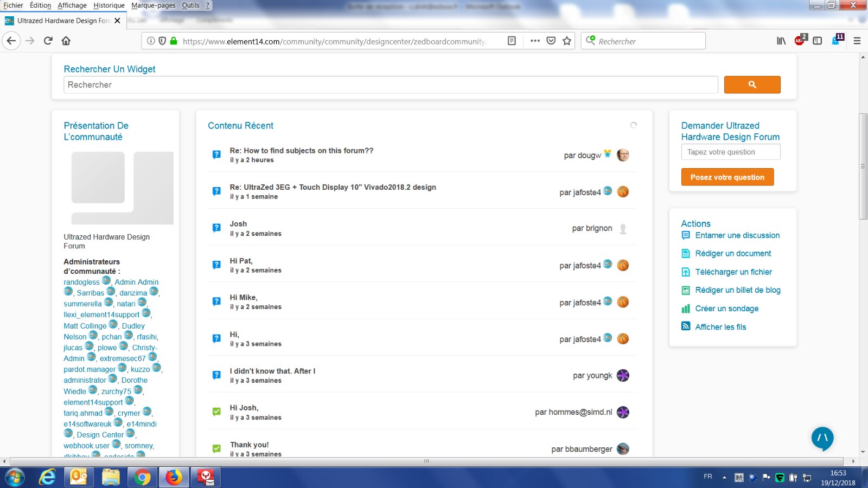Save page to Pocket
This screenshot has height=488, width=868.
pyautogui.click(x=551, y=41)
